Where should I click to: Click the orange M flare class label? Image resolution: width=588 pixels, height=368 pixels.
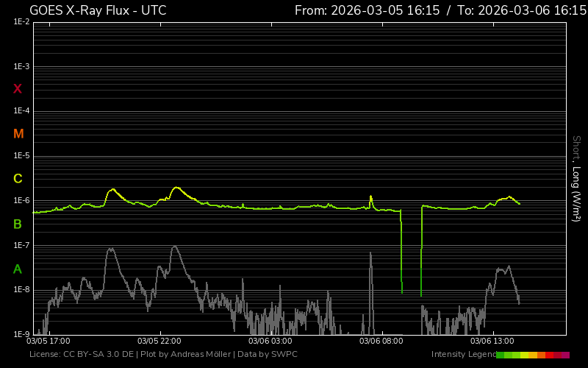point(18,134)
